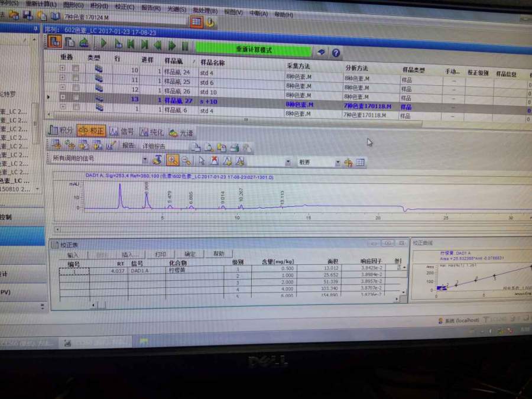Select the pointer cursor tool

pyautogui.click(x=202, y=160)
